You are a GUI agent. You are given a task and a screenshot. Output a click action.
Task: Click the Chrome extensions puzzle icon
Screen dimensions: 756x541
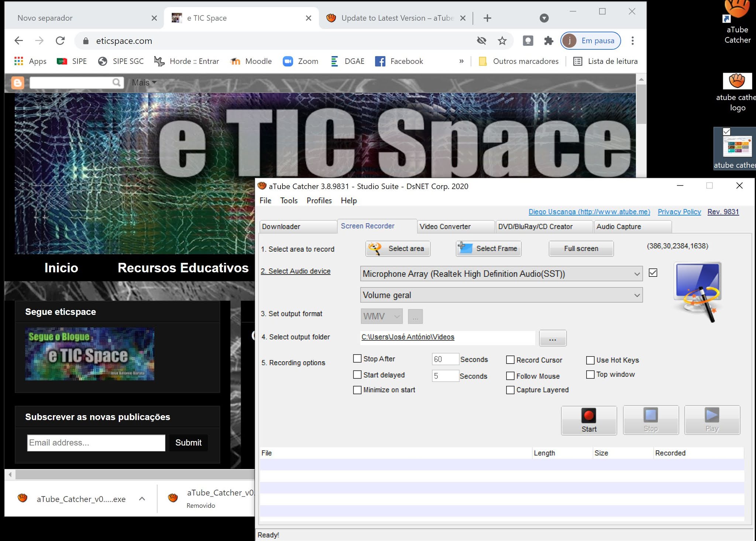[549, 41]
